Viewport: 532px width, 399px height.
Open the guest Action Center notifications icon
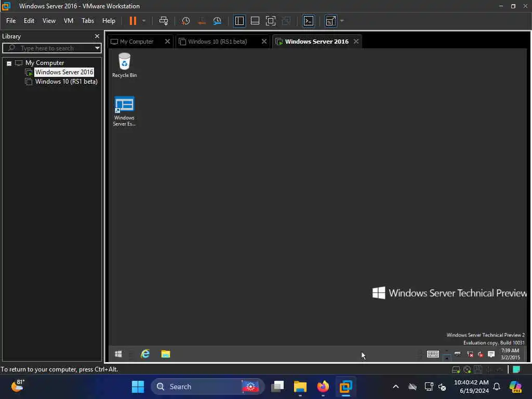[x=491, y=354]
